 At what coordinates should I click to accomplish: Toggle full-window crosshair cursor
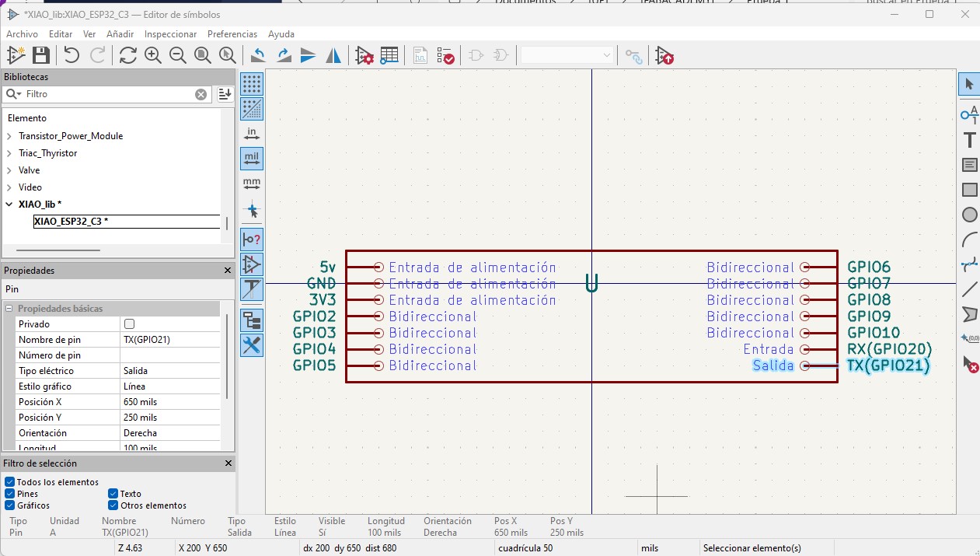tap(252, 209)
